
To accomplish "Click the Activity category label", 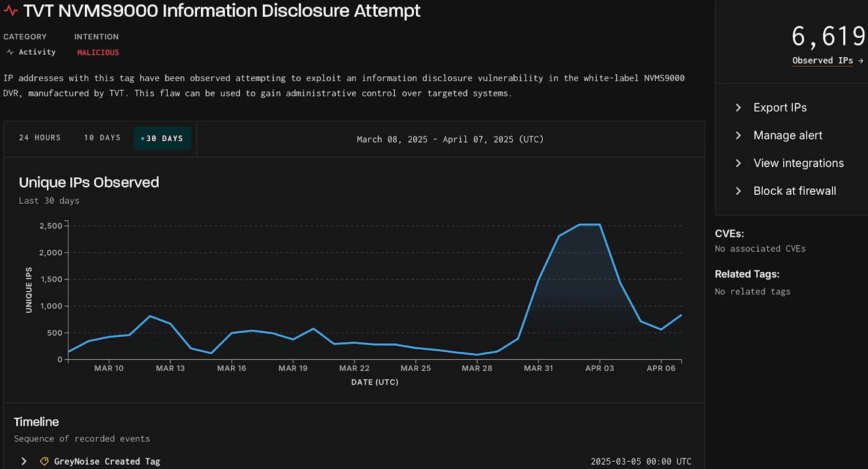I will (37, 52).
